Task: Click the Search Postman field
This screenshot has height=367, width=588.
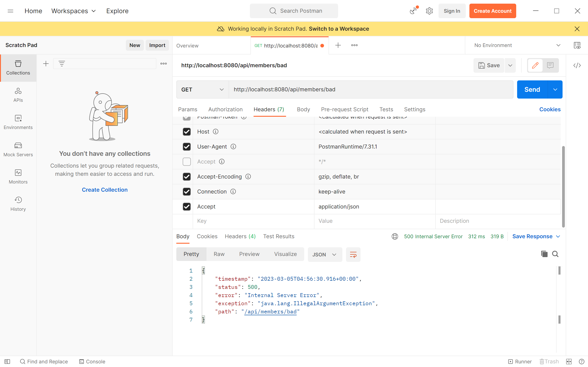Action: 294,11
